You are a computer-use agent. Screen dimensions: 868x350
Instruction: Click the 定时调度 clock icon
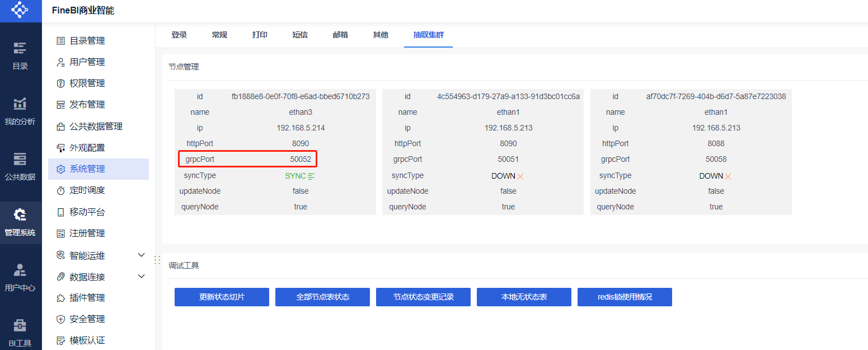pos(61,190)
